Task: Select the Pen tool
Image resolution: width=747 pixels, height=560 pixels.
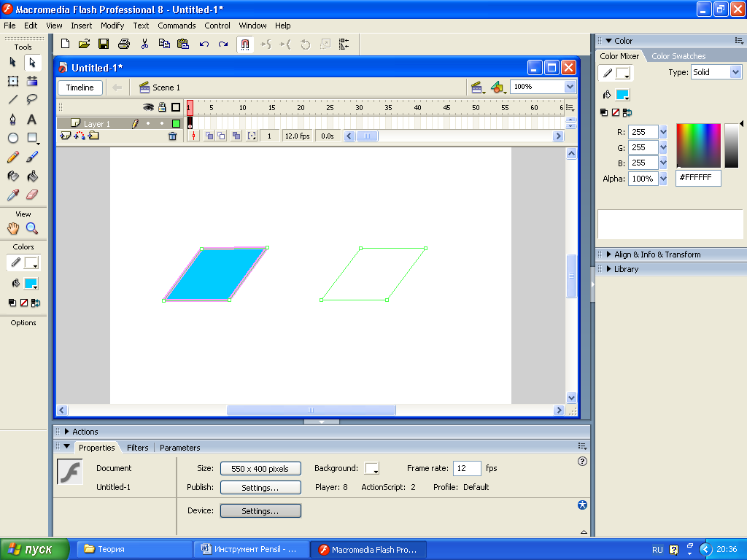Action: click(13, 119)
